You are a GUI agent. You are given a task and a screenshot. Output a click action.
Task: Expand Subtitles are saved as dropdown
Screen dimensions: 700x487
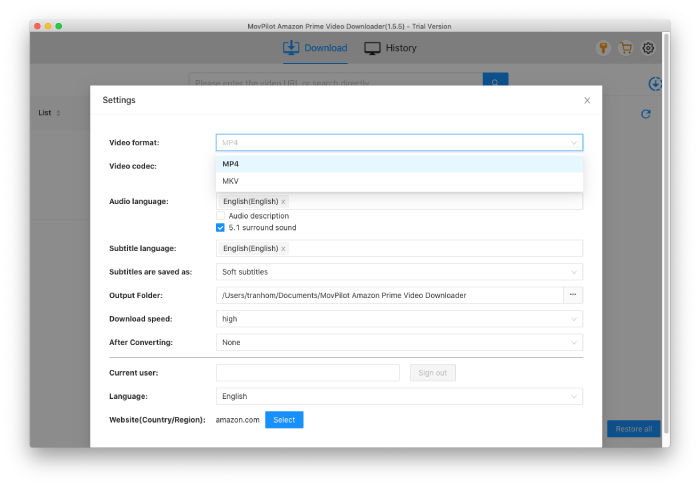tap(399, 272)
